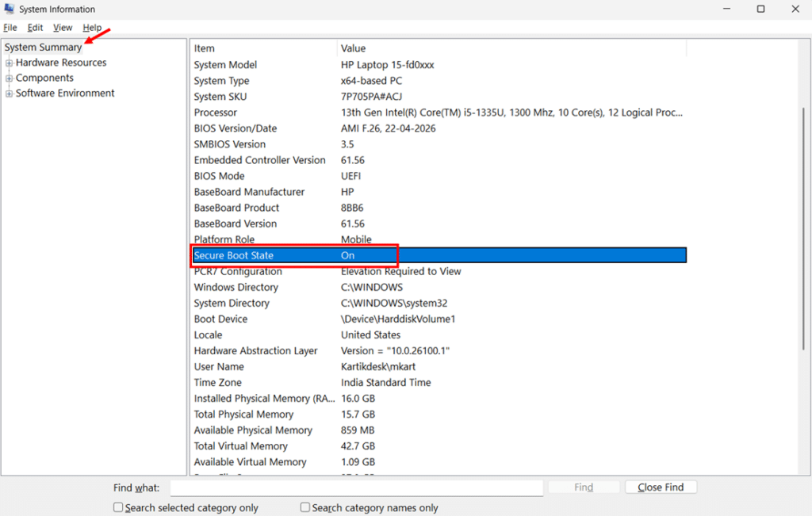The width and height of the screenshot is (812, 516).
Task: Click the value 7P705PA#ACJ
Action: coord(371,97)
